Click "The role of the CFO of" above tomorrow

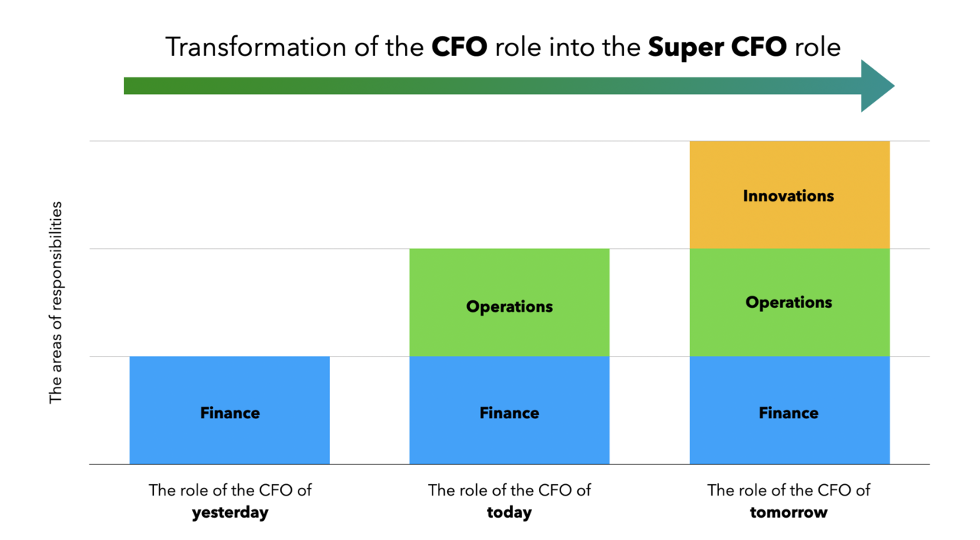(789, 490)
